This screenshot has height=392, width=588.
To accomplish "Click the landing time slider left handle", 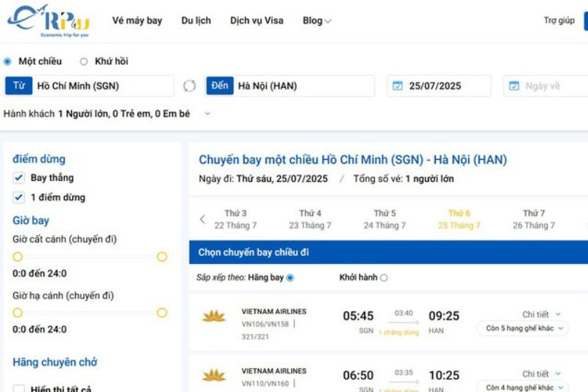I will [18, 313].
